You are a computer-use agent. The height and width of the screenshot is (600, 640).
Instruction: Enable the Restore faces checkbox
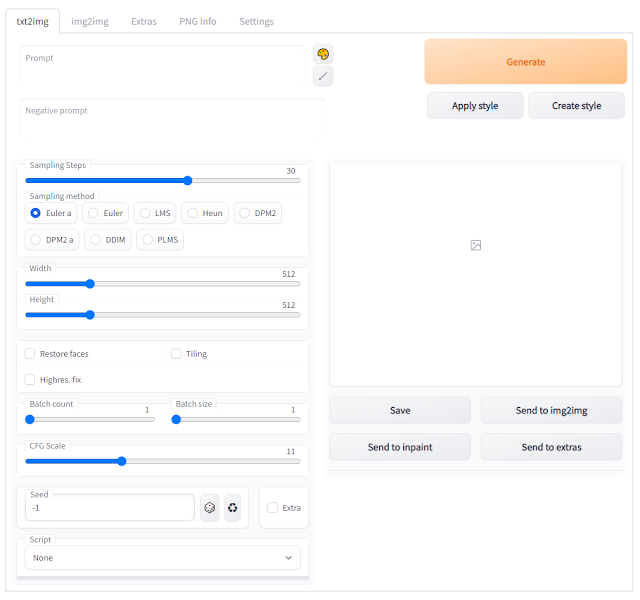tap(30, 353)
